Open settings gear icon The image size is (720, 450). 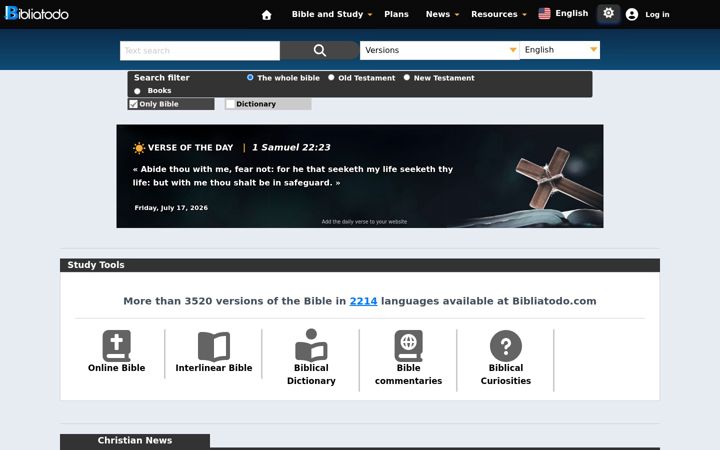pos(608,13)
